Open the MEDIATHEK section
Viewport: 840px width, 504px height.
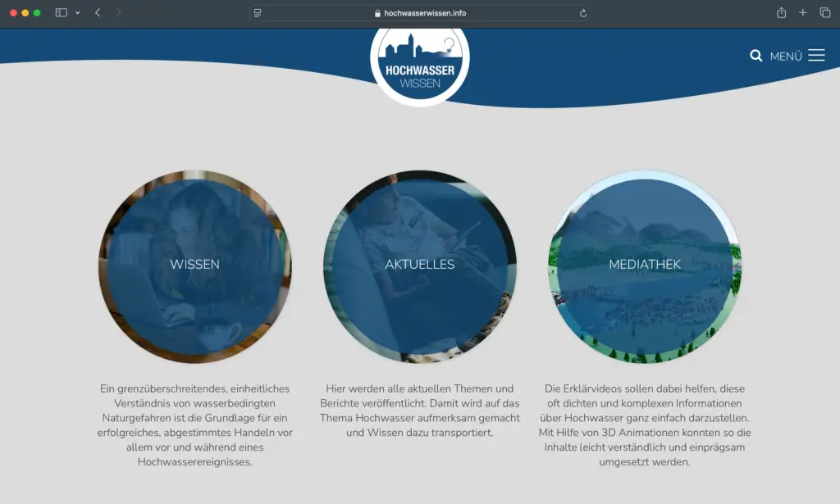645,264
